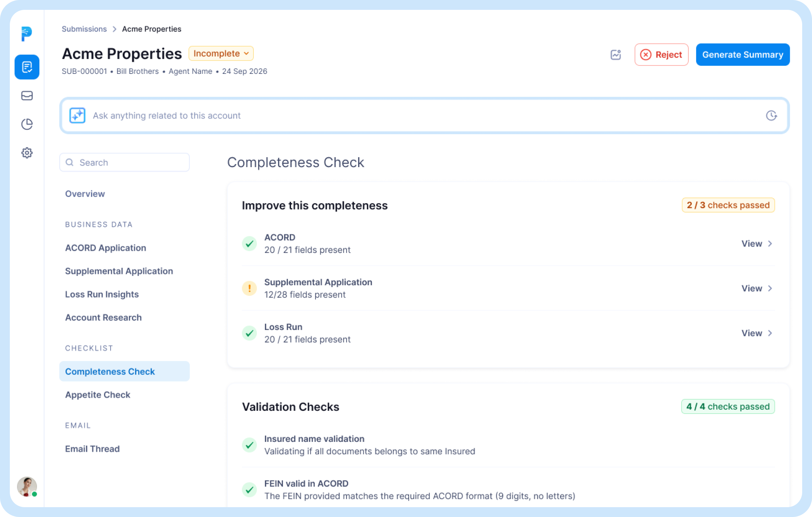The width and height of the screenshot is (812, 517).
Task: Click the user avatar at bottom left
Action: pos(27,486)
